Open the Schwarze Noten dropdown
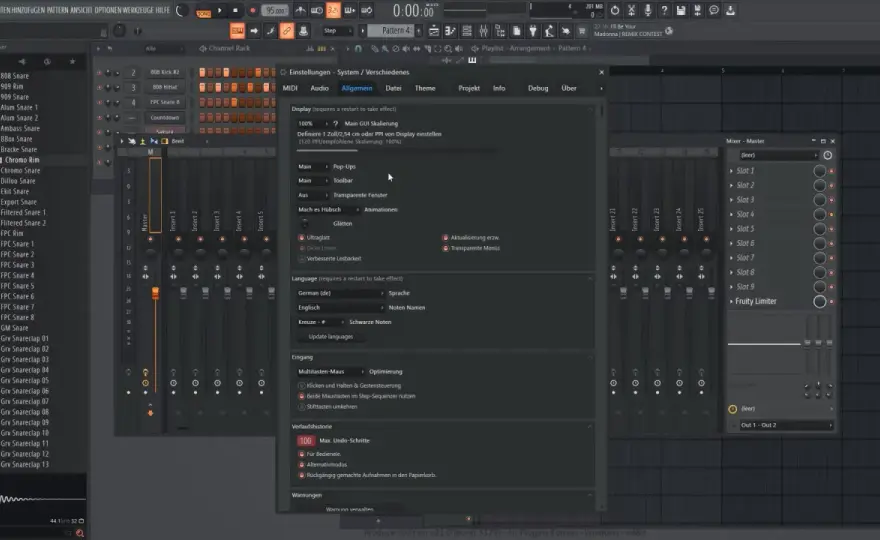Screen dimensions: 880x540 (x=321, y=322)
